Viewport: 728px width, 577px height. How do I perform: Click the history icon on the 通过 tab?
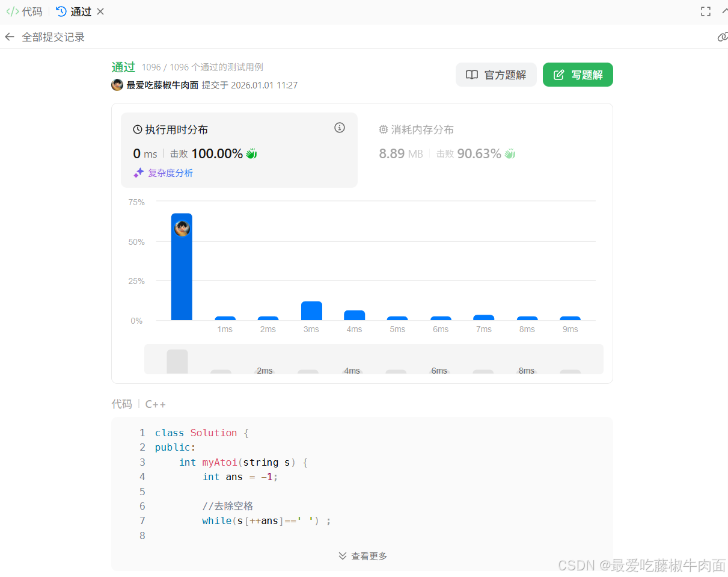click(x=61, y=11)
